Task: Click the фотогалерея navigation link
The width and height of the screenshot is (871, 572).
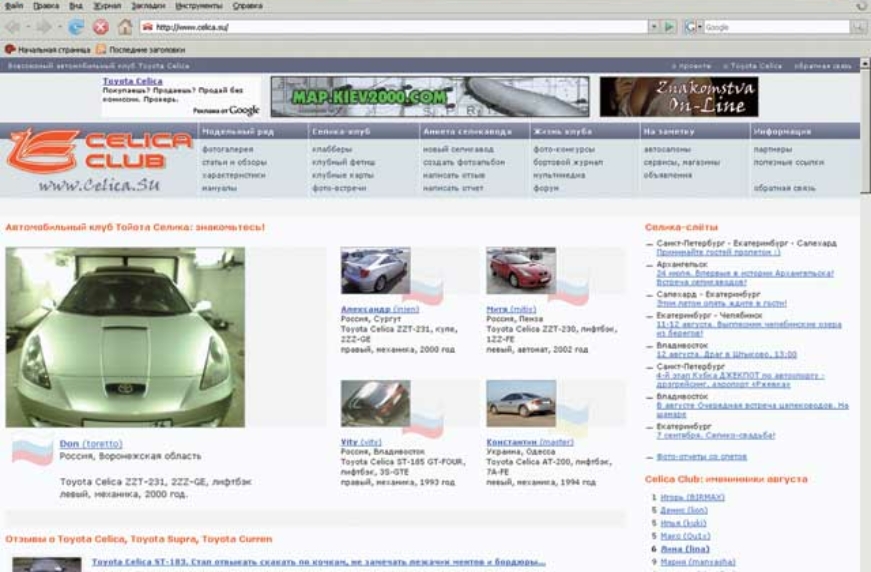Action: point(221,149)
